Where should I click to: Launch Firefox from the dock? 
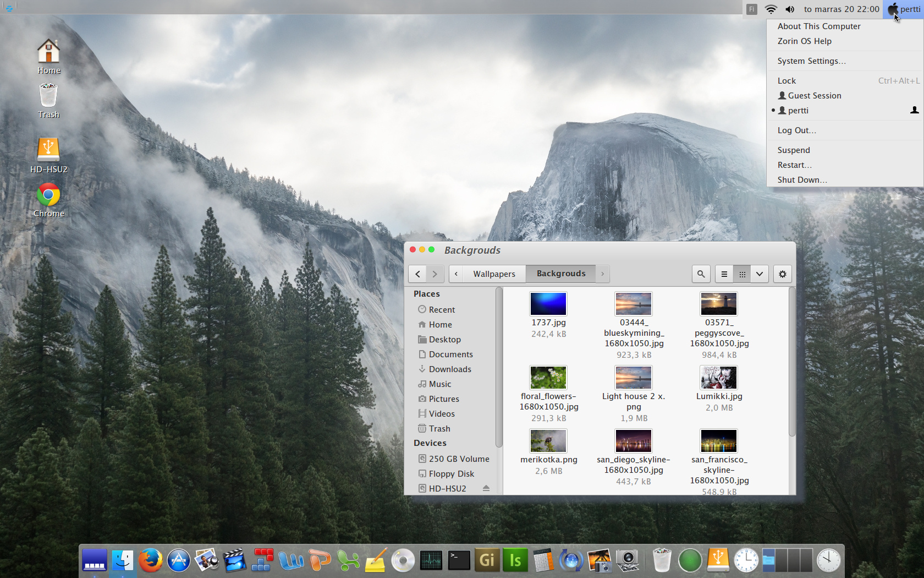(150, 561)
